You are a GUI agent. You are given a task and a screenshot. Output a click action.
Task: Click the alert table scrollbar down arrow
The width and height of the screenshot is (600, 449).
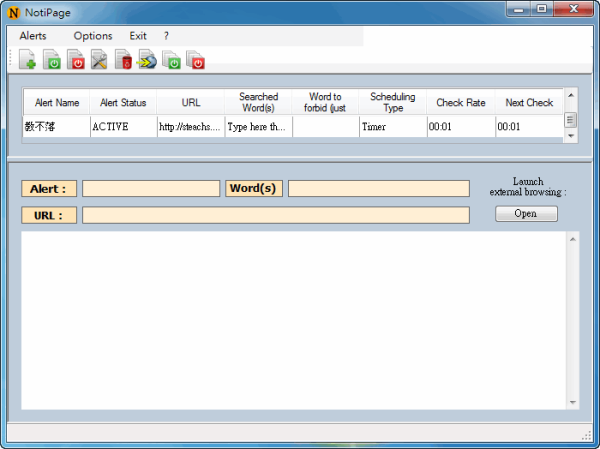pos(571,135)
